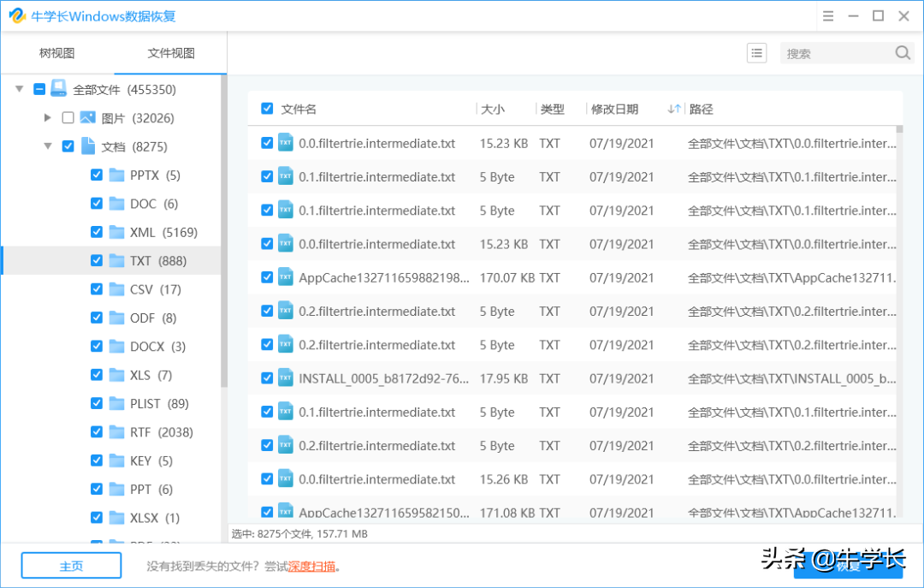Select the TXT (888) tree item
This screenshot has height=588, width=924.
pos(112,261)
